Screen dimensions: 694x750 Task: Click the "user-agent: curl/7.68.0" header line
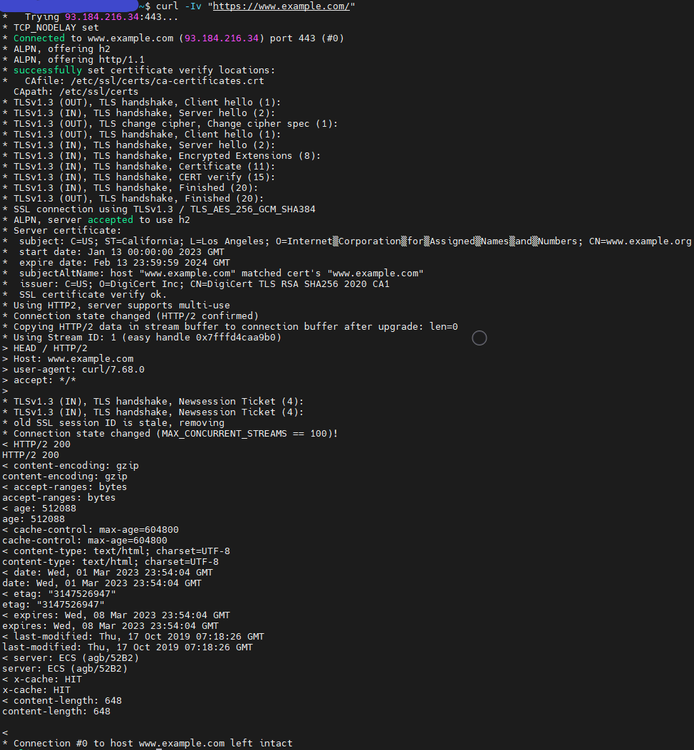73,369
